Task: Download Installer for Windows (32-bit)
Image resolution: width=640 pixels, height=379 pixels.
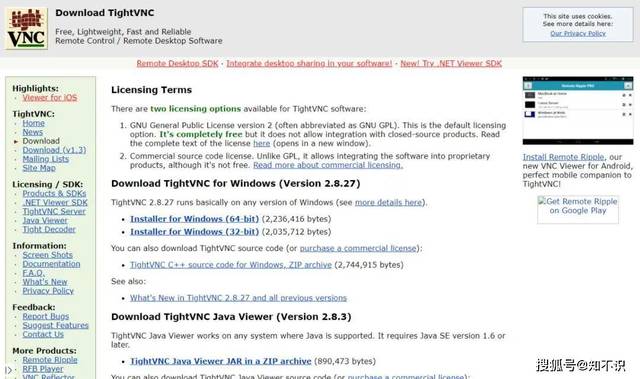Action: coord(194,232)
